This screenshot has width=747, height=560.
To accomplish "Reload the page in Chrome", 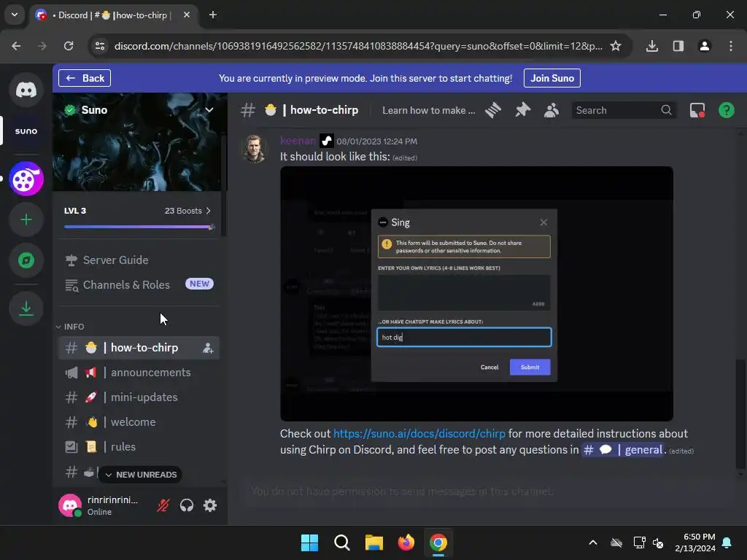I will click(x=69, y=46).
